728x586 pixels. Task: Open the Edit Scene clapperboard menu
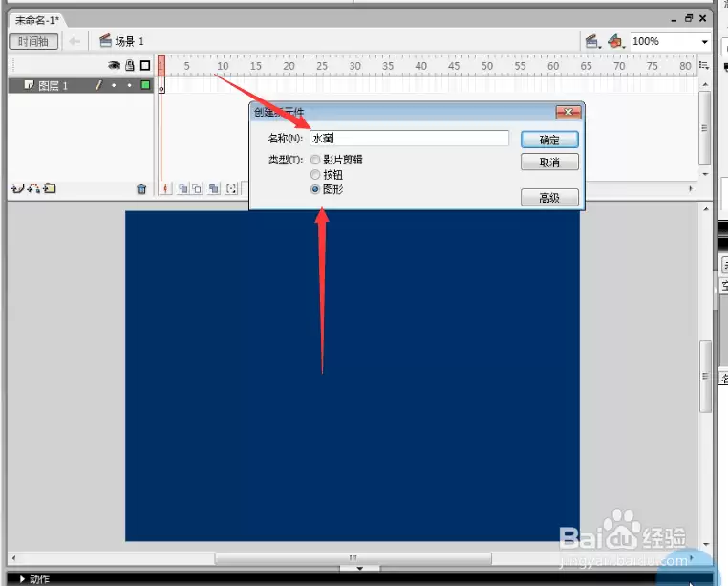pyautogui.click(x=592, y=41)
